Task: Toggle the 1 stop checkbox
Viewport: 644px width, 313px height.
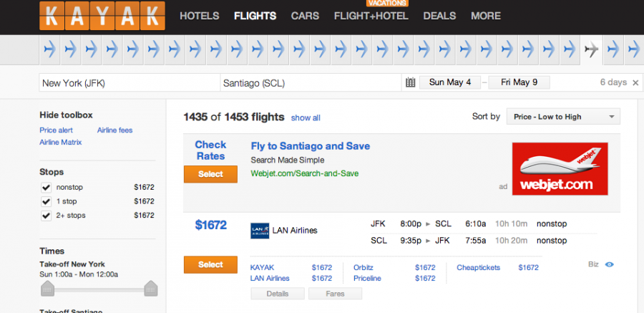Action: click(x=47, y=201)
